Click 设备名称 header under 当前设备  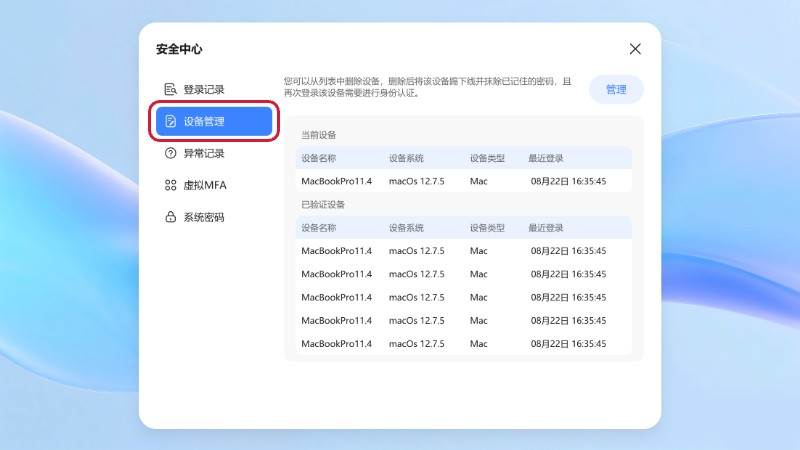click(x=319, y=158)
